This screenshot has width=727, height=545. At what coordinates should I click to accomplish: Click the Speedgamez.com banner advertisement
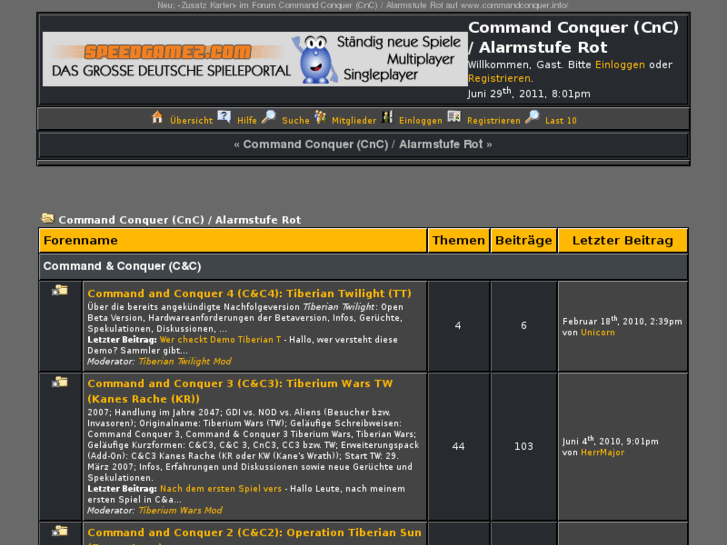click(255, 59)
